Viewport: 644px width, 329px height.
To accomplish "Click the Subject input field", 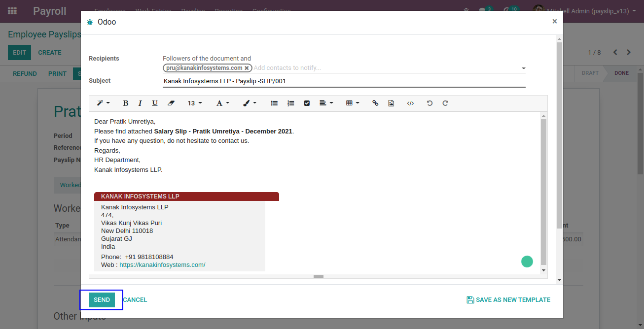I will coord(344,81).
